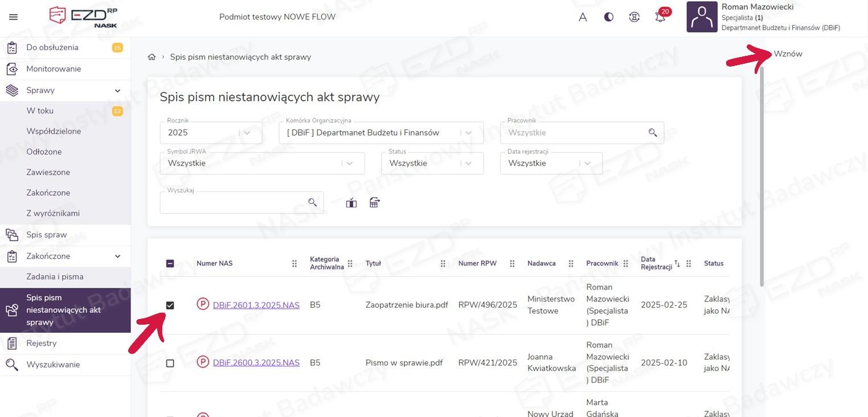868x417 pixels.
Task: Open the DBiF.2601.3.2025.NAS link
Action: tap(256, 305)
